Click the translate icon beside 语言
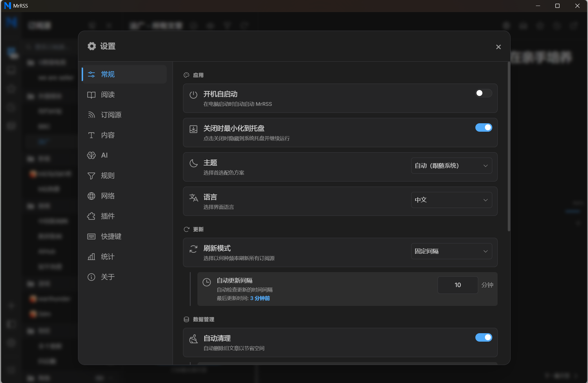The width and height of the screenshot is (588, 383). click(x=193, y=198)
